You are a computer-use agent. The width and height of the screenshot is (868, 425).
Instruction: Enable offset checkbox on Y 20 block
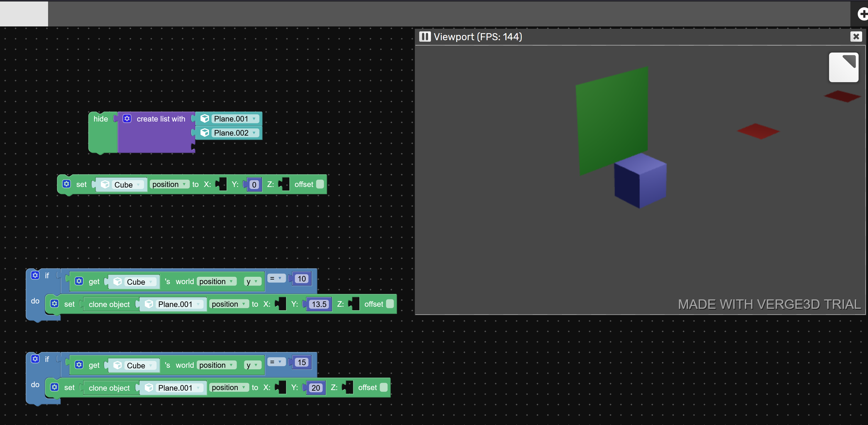point(383,387)
